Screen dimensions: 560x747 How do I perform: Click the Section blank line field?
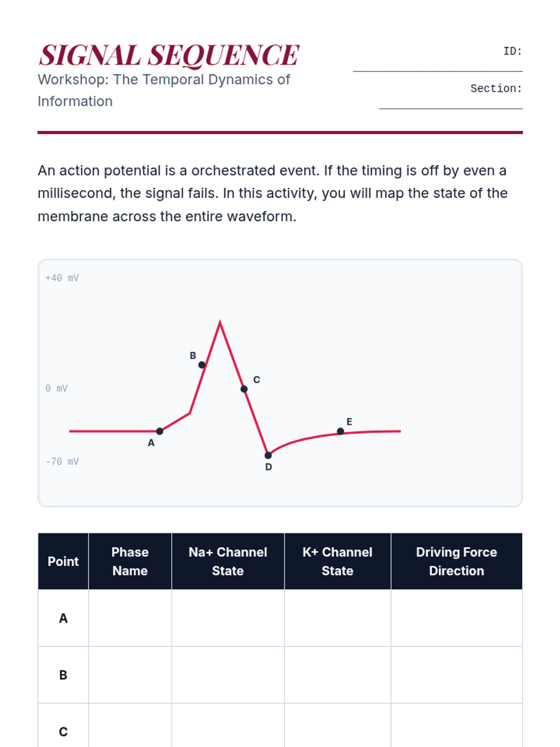(450, 103)
